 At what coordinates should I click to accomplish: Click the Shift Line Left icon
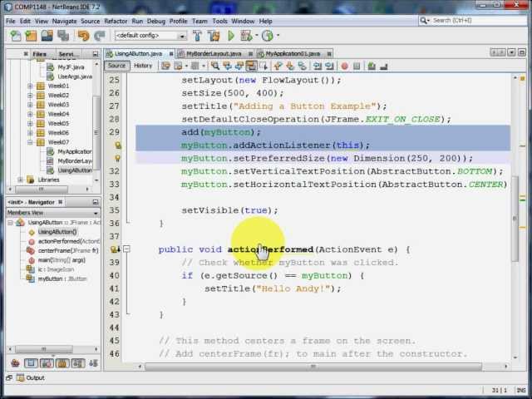[x=318, y=66]
